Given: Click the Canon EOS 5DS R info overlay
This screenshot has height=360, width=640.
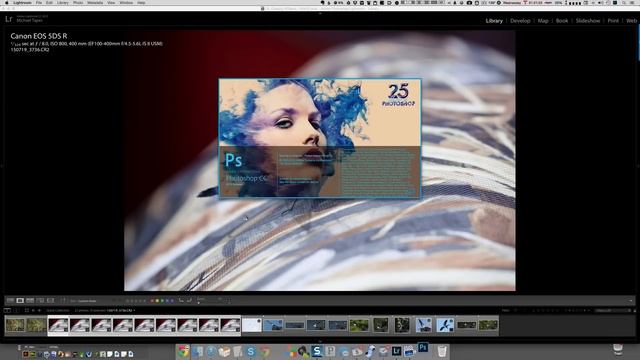Looking at the screenshot, I should click(x=87, y=42).
